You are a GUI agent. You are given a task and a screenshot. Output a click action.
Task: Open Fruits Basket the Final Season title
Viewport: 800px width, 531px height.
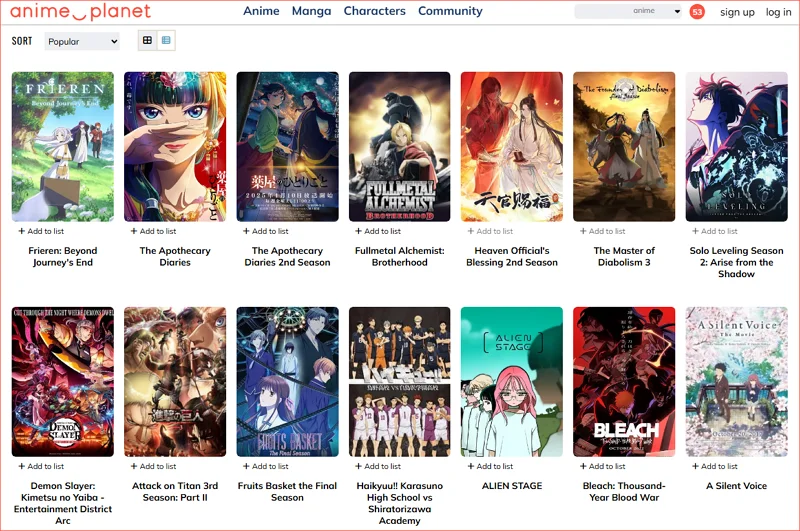287,492
